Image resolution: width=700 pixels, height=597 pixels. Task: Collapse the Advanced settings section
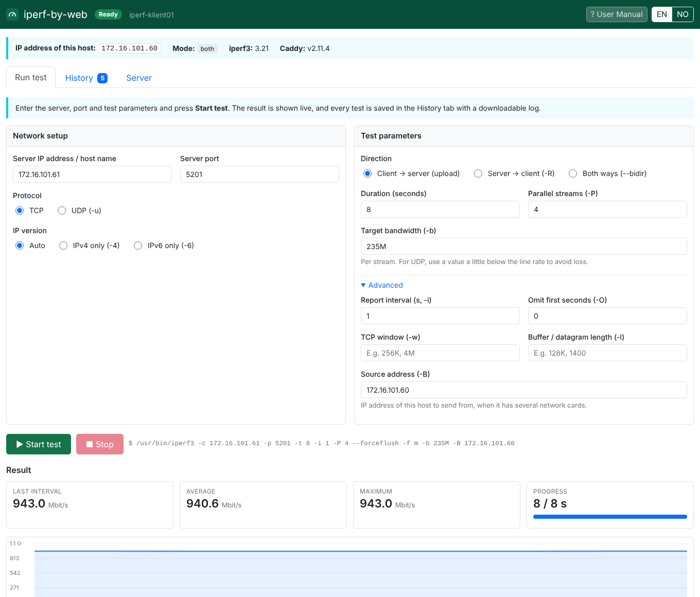coord(382,285)
